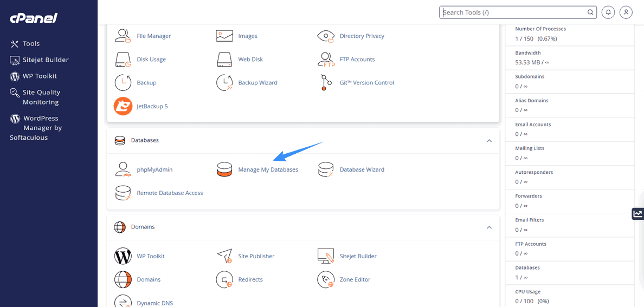Click the Domains section heading

(143, 227)
